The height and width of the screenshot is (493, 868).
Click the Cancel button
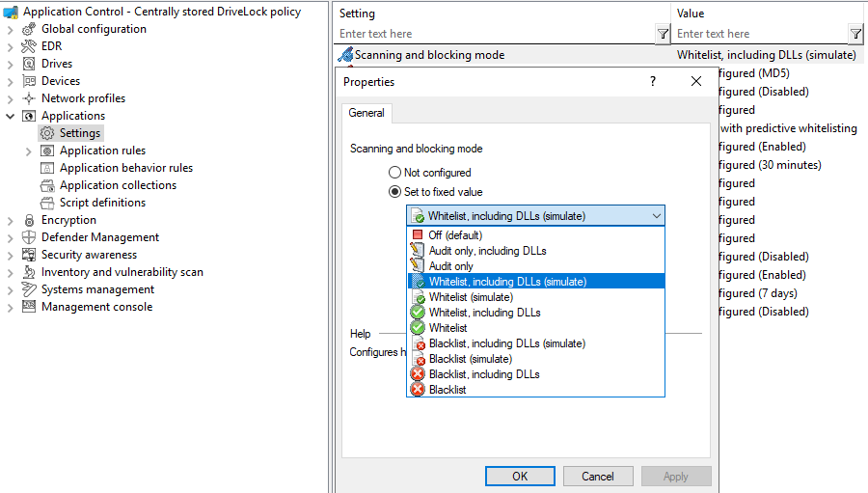point(598,477)
